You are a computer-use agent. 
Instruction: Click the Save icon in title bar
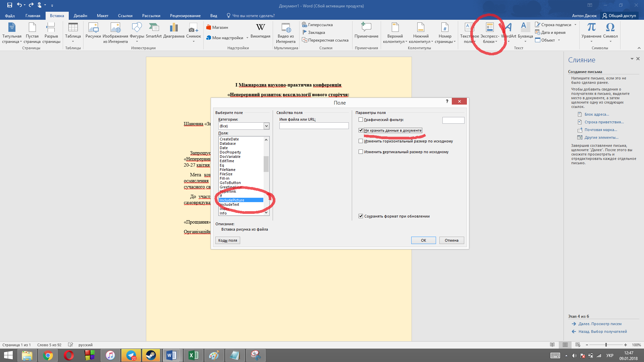point(9,5)
